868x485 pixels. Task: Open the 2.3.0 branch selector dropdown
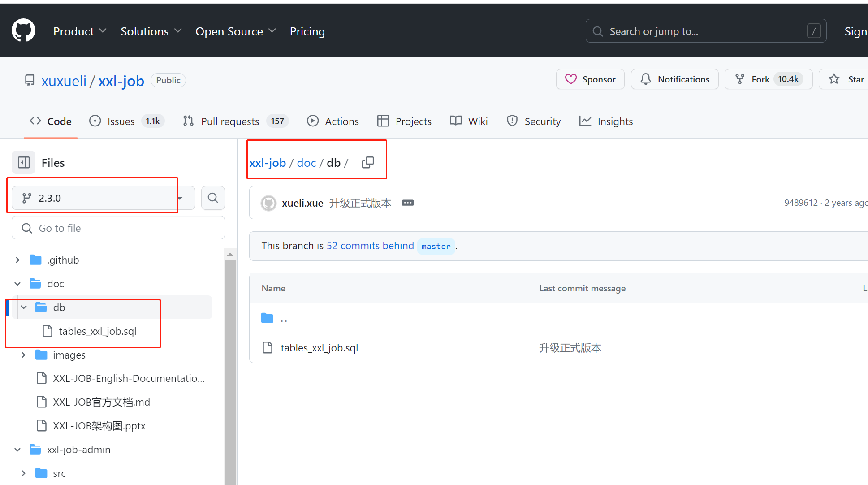(103, 198)
